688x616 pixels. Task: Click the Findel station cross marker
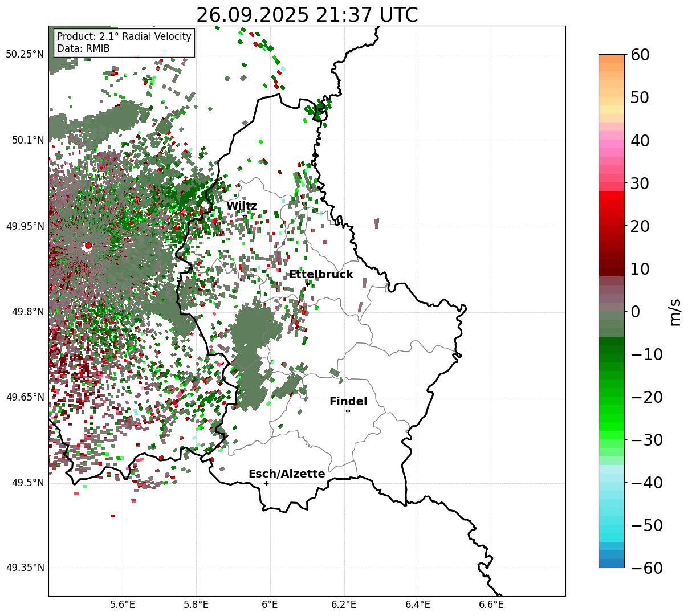point(348,411)
